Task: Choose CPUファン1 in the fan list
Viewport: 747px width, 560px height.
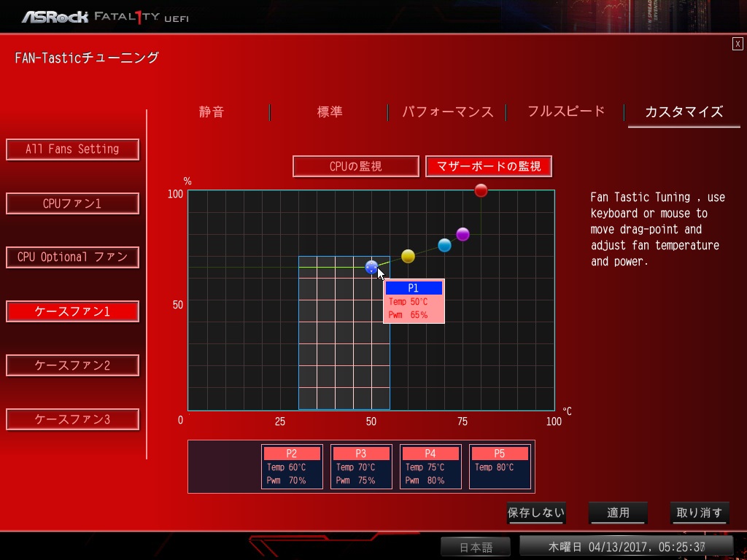Action: pos(72,203)
